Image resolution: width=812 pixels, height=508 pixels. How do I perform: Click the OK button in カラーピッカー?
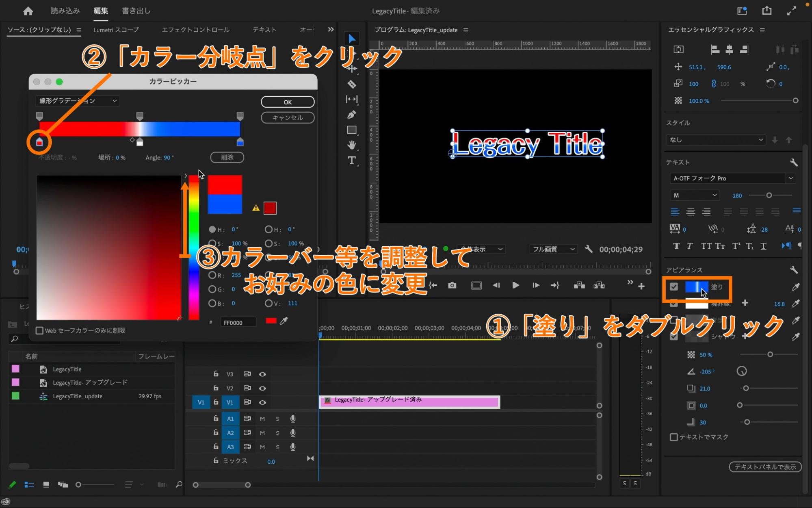pyautogui.click(x=287, y=102)
